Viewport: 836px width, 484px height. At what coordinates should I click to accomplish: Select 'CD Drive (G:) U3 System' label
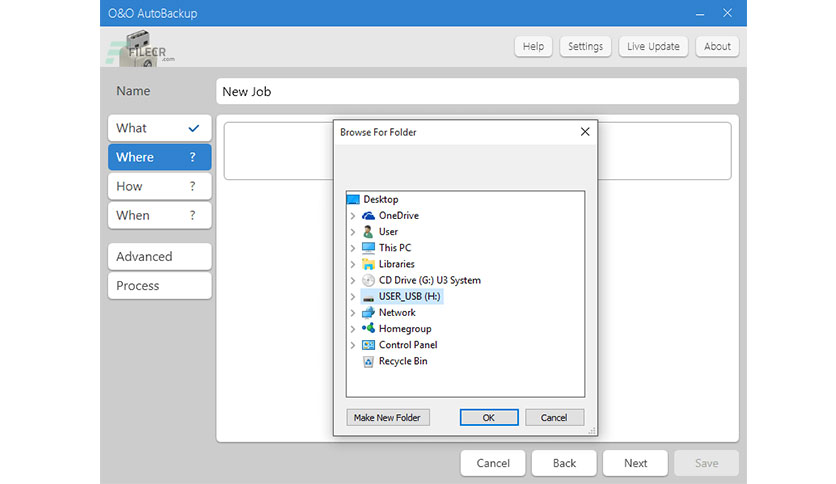point(430,280)
